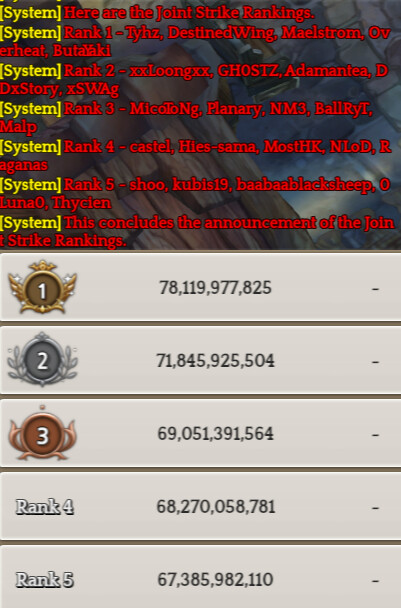Viewport: 401px width, 608px height.
Task: Click the silver rank 2 medal icon
Action: [x=42, y=359]
